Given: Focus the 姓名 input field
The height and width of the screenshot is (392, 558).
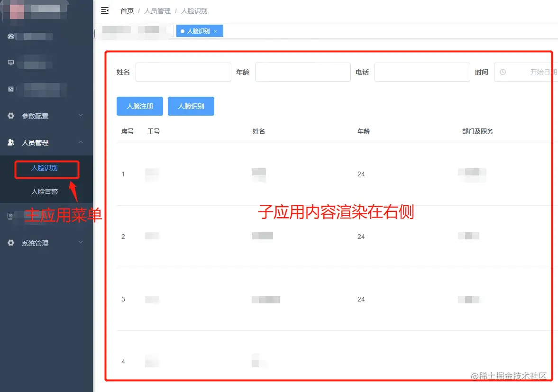Looking at the screenshot, I should coord(183,72).
